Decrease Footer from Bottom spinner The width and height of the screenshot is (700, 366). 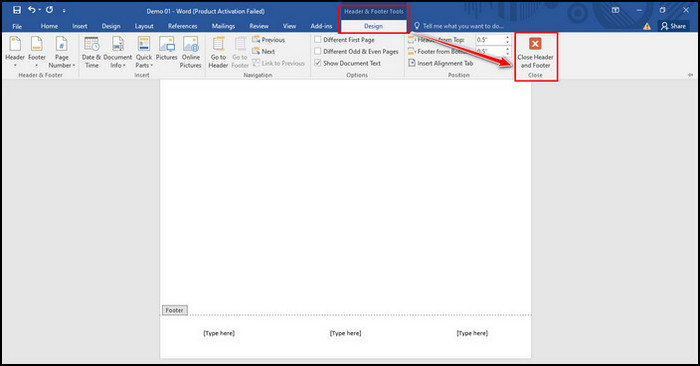pyautogui.click(x=508, y=54)
